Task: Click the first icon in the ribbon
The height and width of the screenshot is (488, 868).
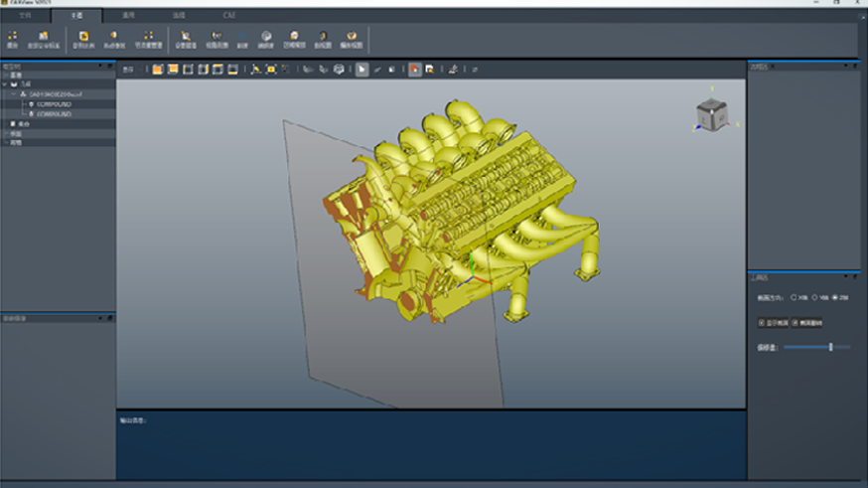Action: [x=12, y=38]
